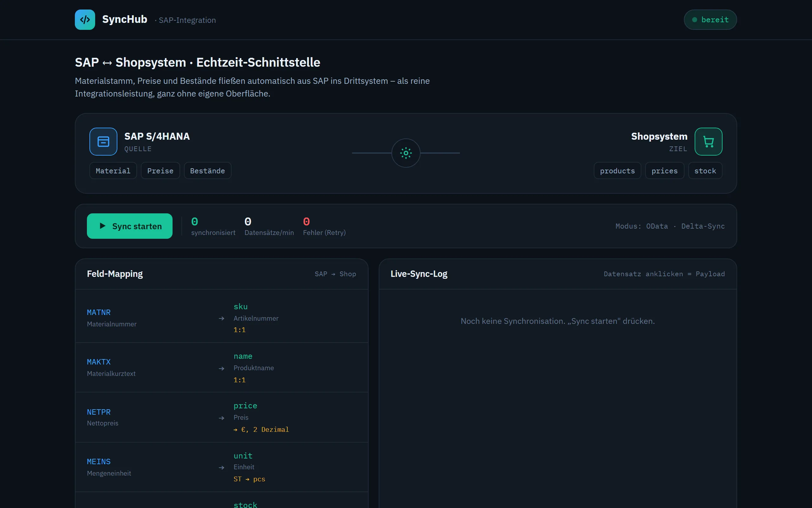Click the € 2 Dezimal transformation rule

(x=261, y=429)
